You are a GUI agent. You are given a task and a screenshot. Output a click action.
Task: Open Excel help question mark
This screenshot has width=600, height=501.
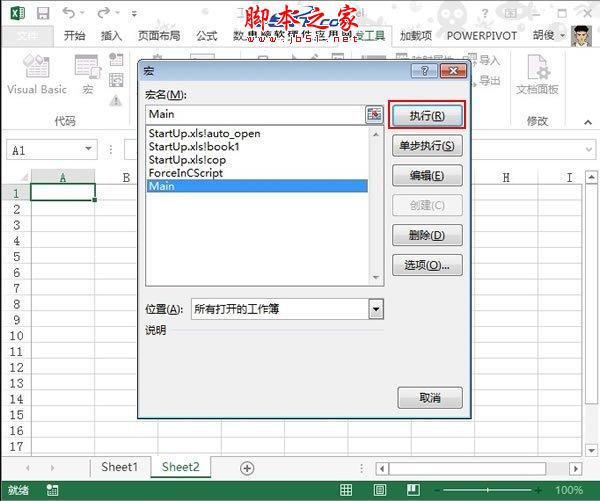[485, 13]
